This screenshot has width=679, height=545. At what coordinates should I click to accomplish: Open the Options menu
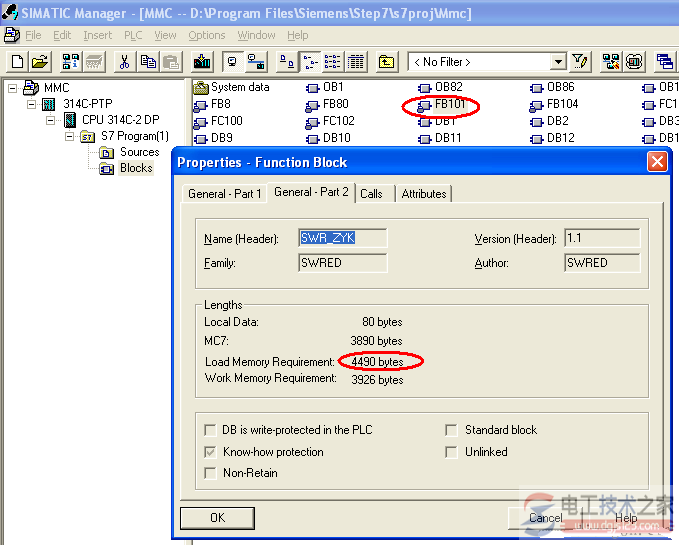(x=207, y=35)
